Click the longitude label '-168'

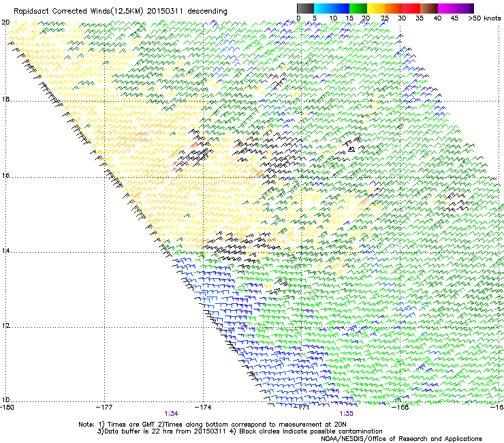(x=400, y=408)
